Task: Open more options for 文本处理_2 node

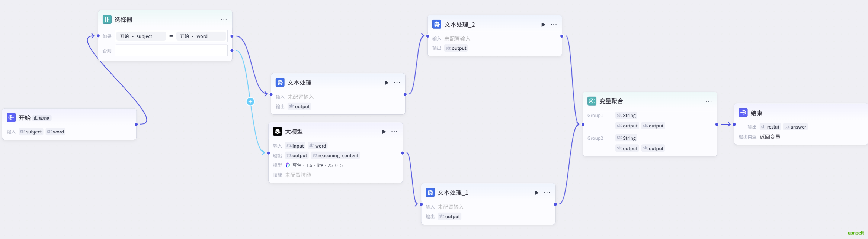Action: (x=554, y=25)
